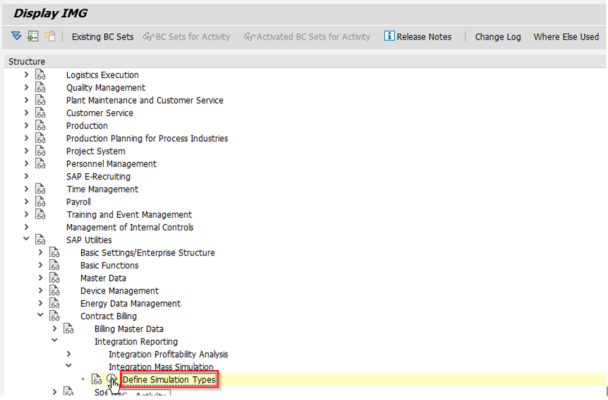Open the Change Log
608x400 pixels.
click(x=496, y=37)
